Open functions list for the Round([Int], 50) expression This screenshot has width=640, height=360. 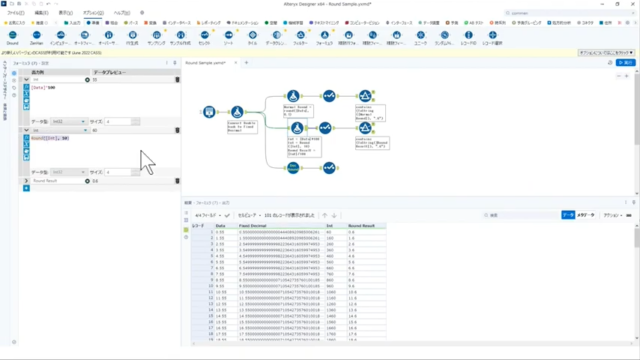tap(26, 138)
